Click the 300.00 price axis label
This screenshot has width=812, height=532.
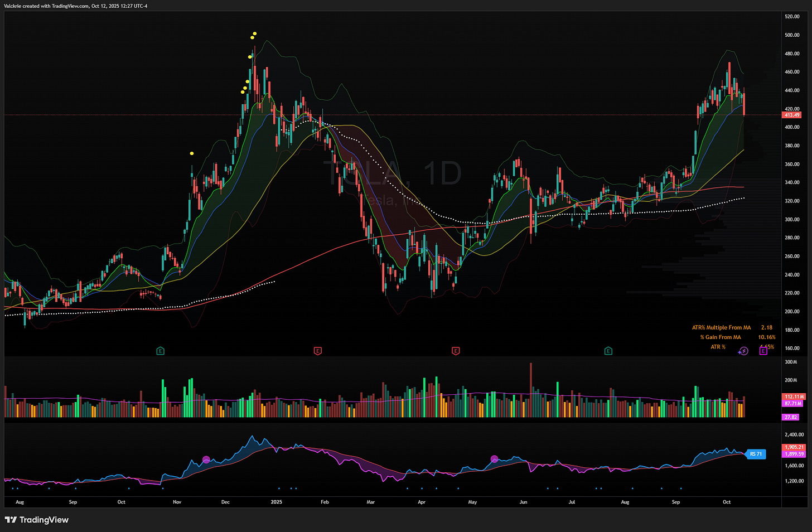(792, 219)
